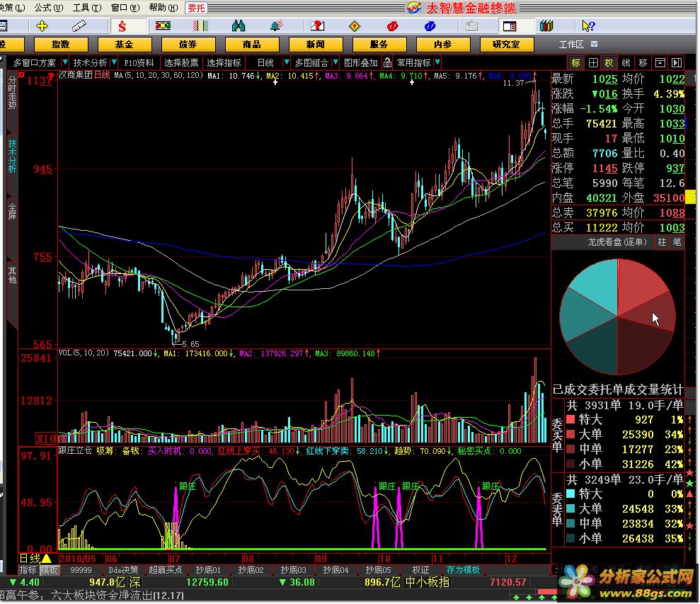The width and height of the screenshot is (700, 604).
Task: Toggle the 全屏 fullscreen side tab
Action: click(x=12, y=211)
